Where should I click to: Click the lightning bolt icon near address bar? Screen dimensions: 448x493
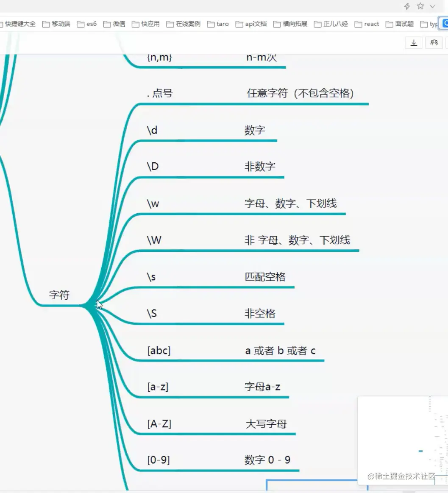point(406,6)
